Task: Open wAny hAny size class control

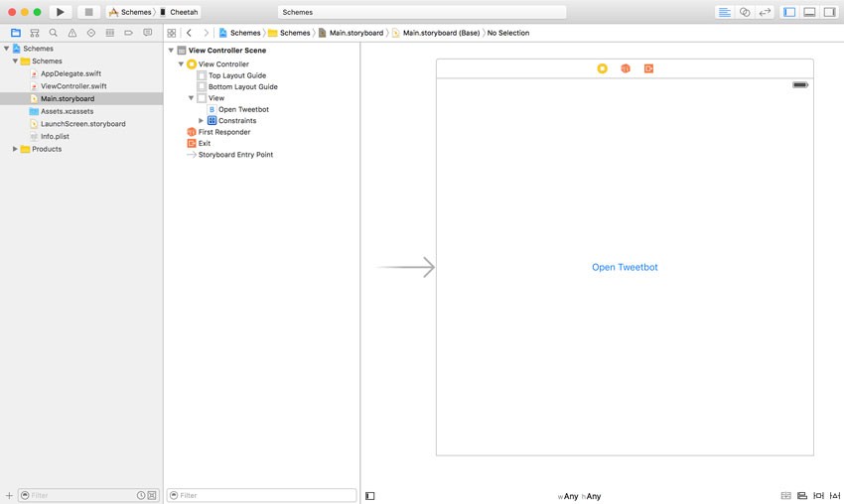Action: pos(579,496)
